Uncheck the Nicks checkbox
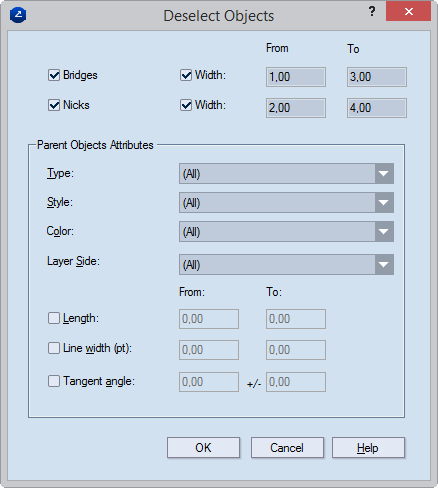This screenshot has height=488, width=438. pyautogui.click(x=54, y=105)
